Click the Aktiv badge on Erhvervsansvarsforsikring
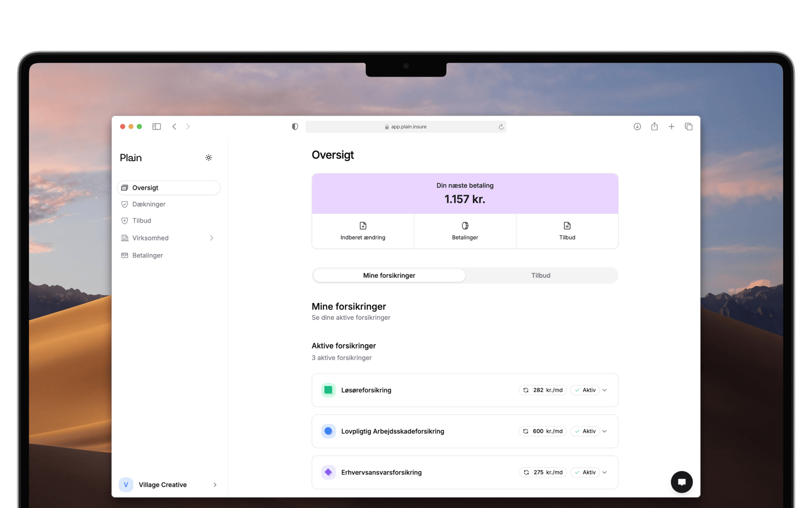Image resolution: width=812 pixels, height=508 pixels. pyautogui.click(x=585, y=472)
